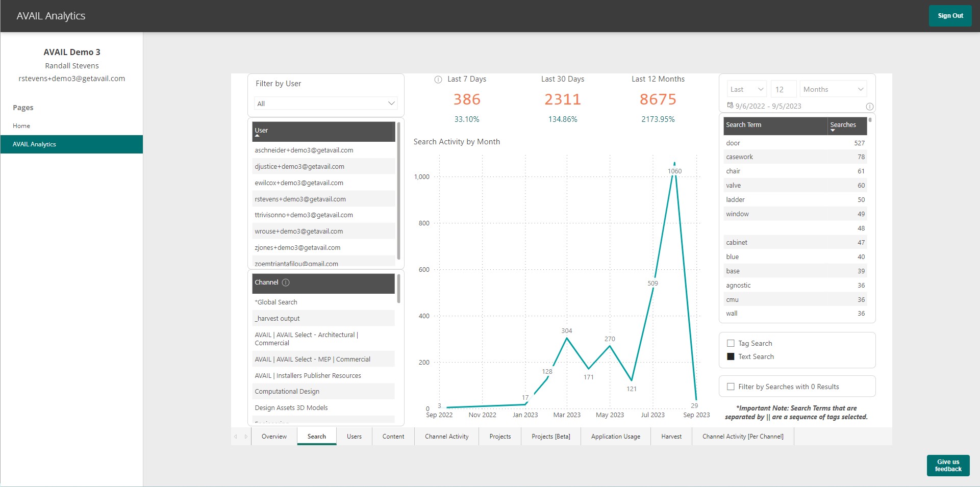Switch to the Overview tab
This screenshot has height=487, width=980.
(274, 437)
